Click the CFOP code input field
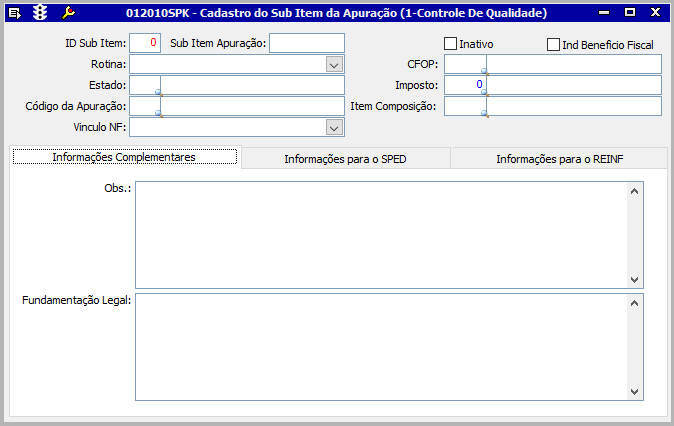 465,64
